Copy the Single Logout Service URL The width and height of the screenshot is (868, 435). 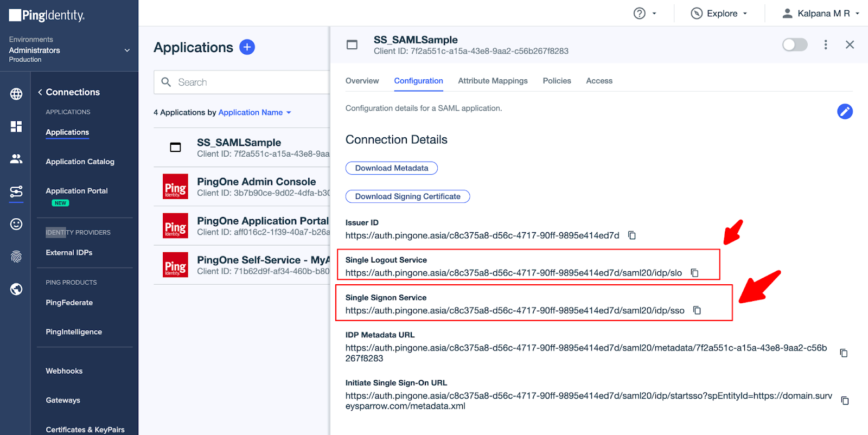[x=694, y=273]
